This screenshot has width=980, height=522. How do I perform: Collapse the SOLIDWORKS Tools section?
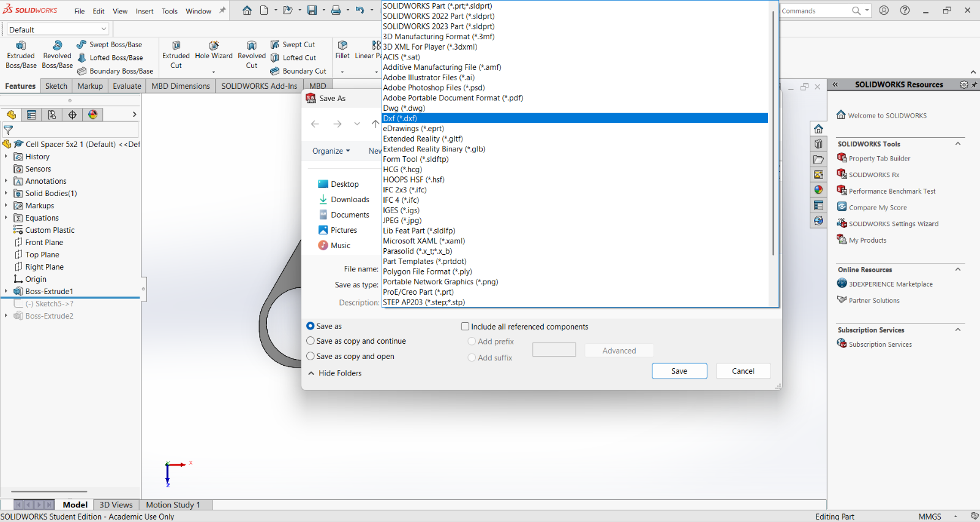(x=958, y=144)
